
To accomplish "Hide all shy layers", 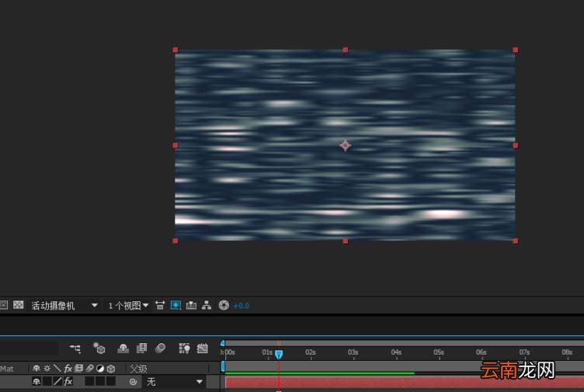I will [x=123, y=349].
